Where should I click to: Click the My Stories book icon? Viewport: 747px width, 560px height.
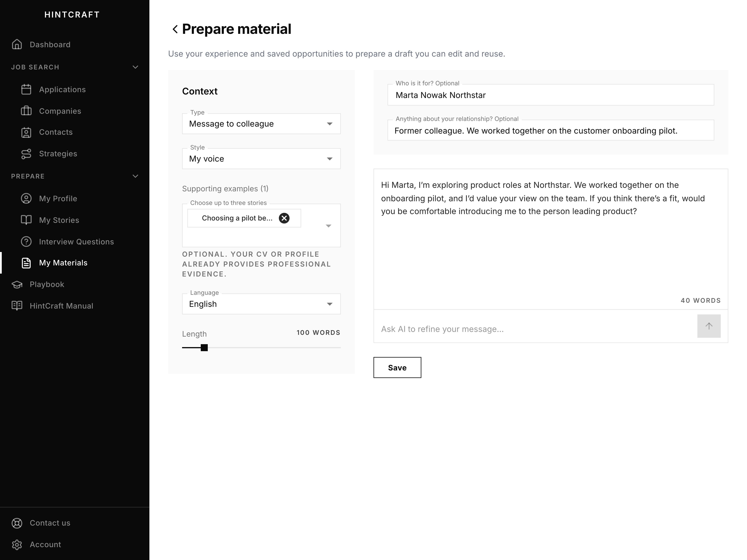pyautogui.click(x=26, y=220)
